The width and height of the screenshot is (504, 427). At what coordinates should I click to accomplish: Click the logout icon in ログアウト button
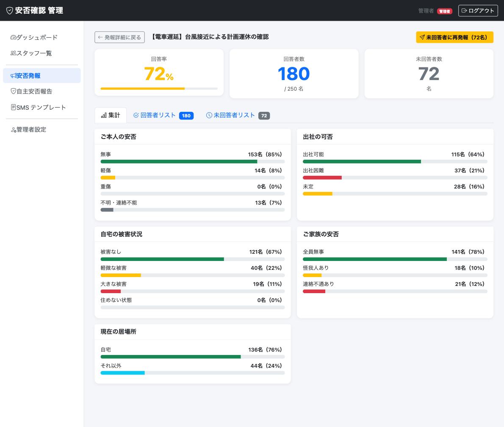464,11
